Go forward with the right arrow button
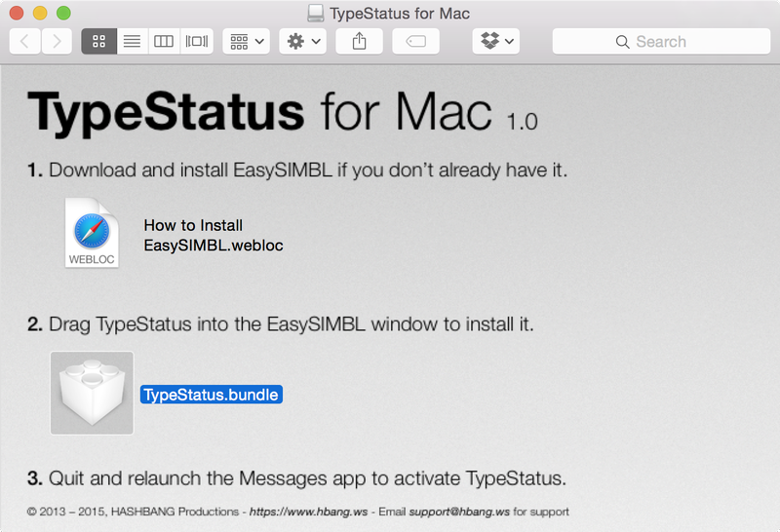The image size is (780, 532). pyautogui.click(x=57, y=41)
